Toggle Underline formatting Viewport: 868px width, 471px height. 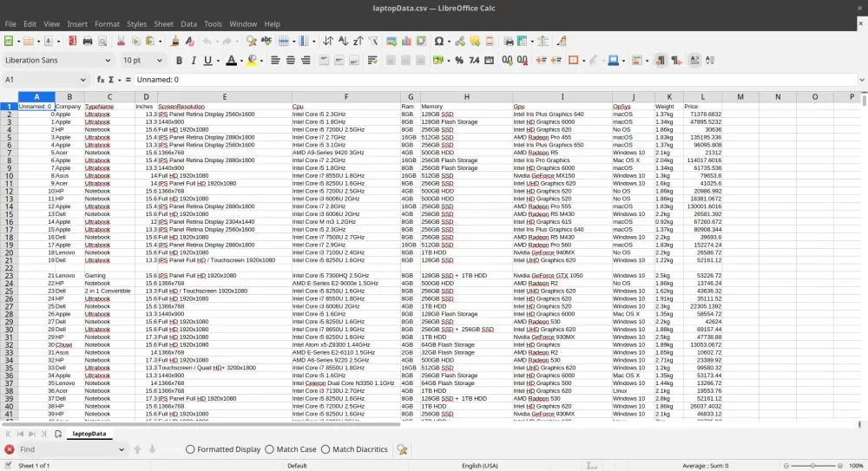[x=207, y=61]
